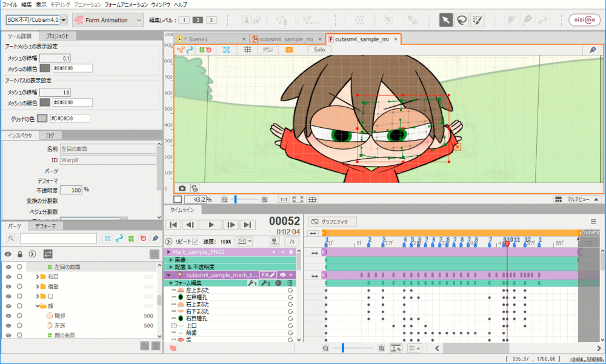The image size is (606, 364).
Task: Click the play button in timeline
Action: 211,225
